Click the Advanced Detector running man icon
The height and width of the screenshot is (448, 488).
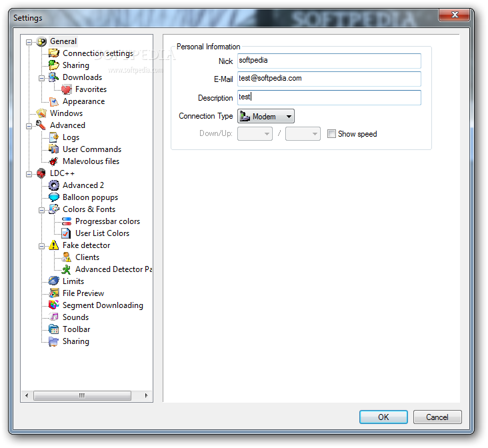tap(66, 269)
